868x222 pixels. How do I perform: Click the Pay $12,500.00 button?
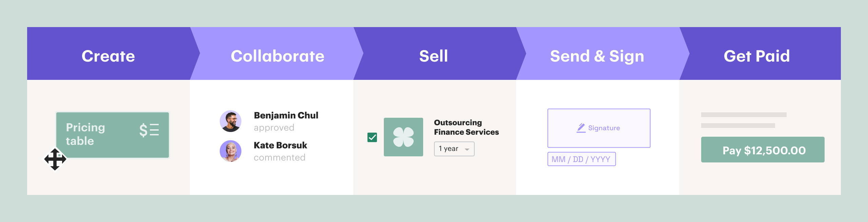click(x=763, y=150)
